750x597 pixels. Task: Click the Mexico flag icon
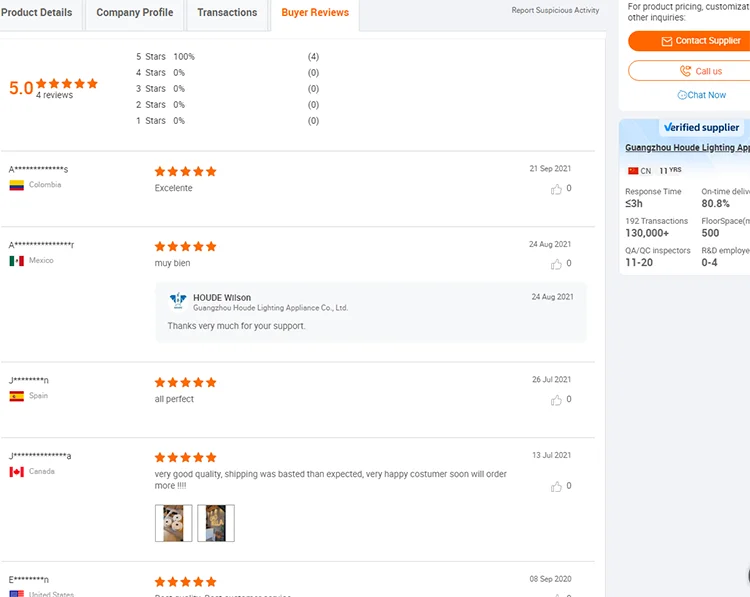tap(17, 261)
